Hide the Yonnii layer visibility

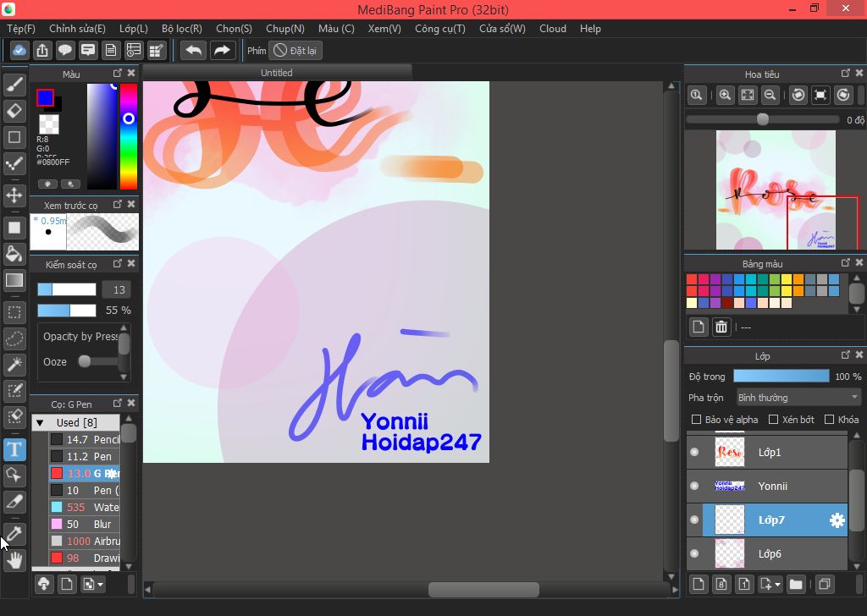click(694, 487)
